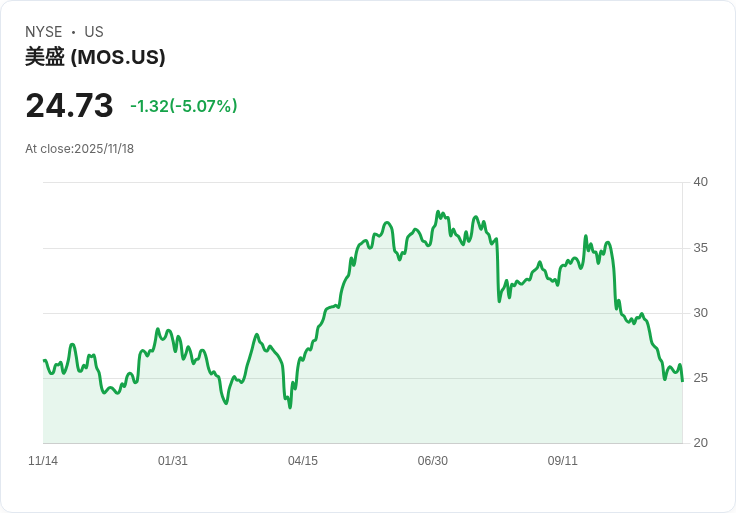
Task: Click the US market label
Action: point(94,32)
